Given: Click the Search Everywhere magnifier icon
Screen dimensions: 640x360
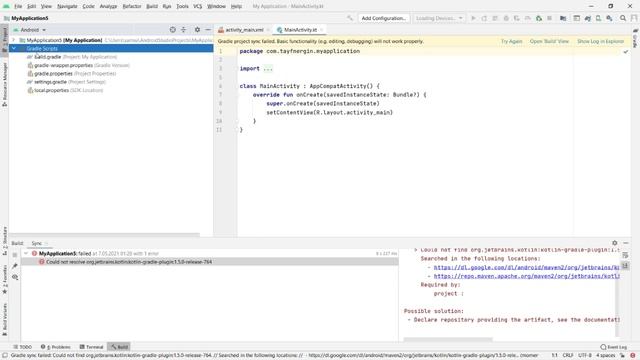Looking at the screenshot, I should (623, 18).
